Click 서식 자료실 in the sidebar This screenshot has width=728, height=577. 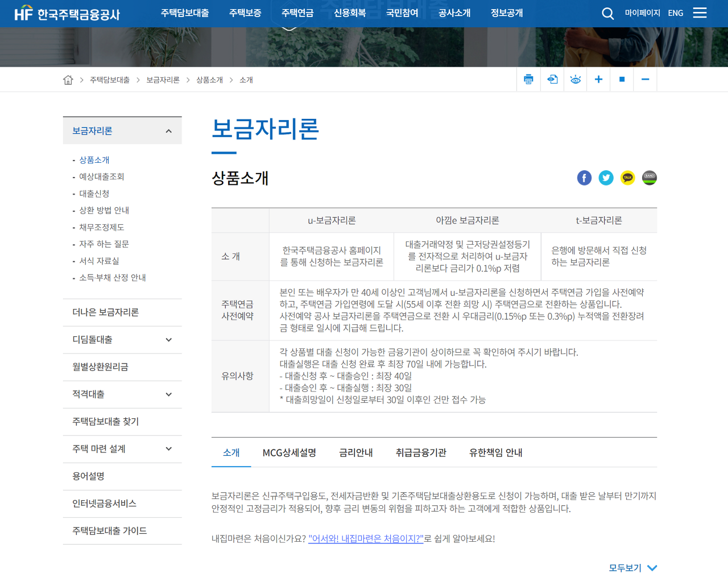[100, 261]
